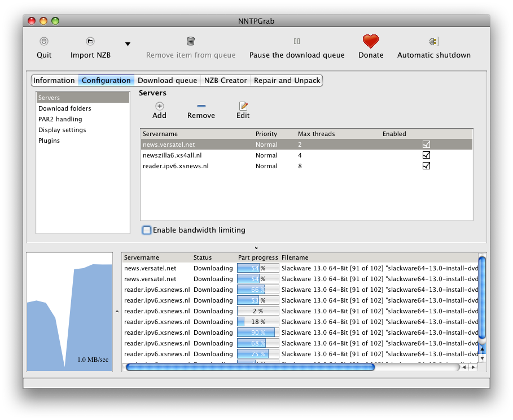
Task: Click the horizontal scrollbar in the download list
Action: pyautogui.click(x=250, y=367)
